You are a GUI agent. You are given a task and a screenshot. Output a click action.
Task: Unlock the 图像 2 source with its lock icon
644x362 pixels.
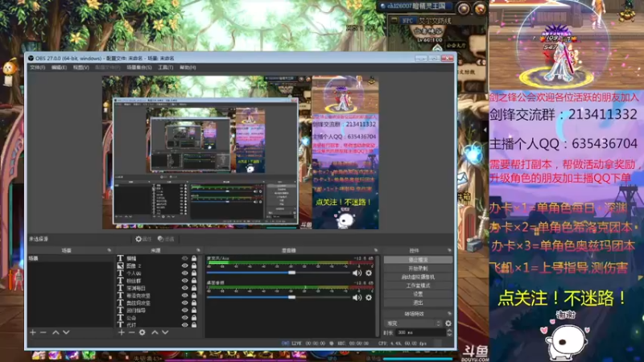(194, 266)
